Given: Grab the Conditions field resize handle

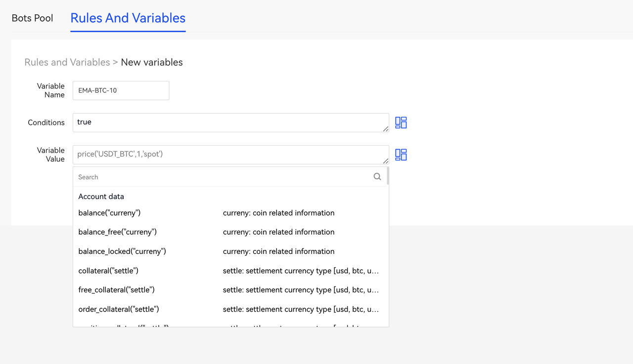Looking at the screenshot, I should [385, 128].
